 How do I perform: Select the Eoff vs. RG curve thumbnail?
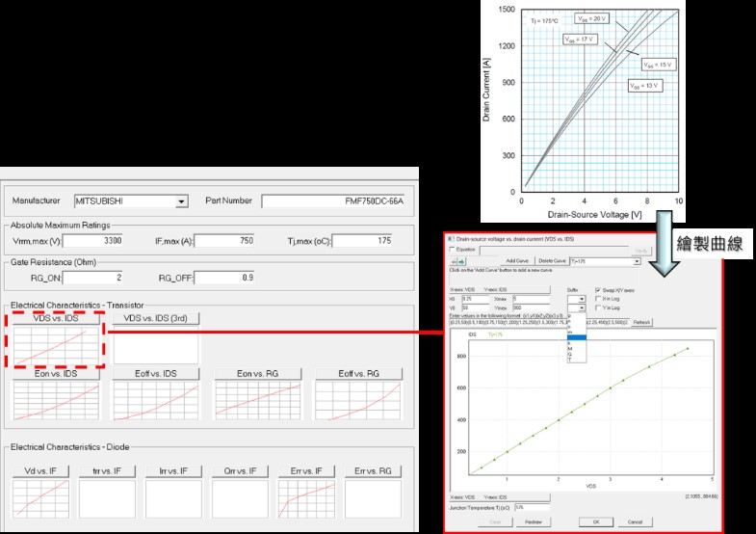[x=357, y=400]
